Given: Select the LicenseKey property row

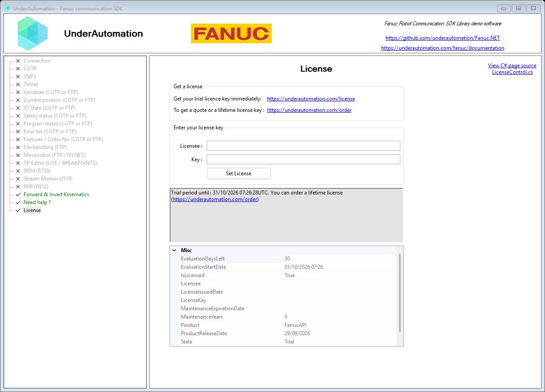Looking at the screenshot, I should 283,300.
